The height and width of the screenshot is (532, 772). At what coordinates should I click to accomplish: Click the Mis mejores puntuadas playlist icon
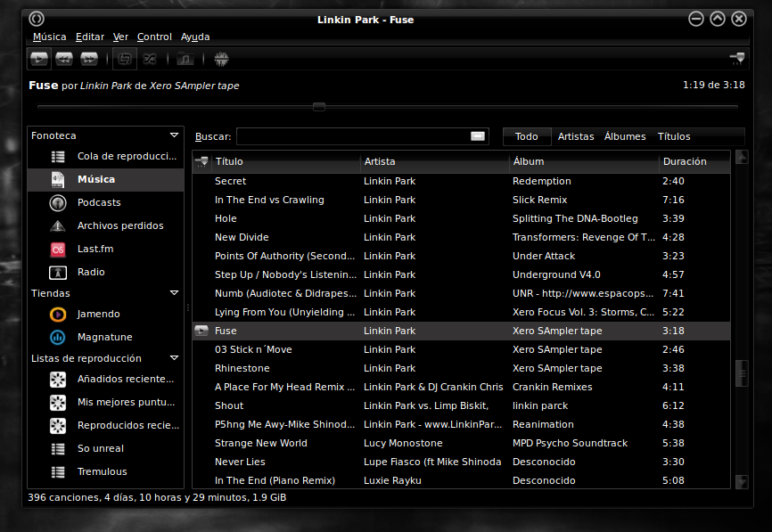58,403
